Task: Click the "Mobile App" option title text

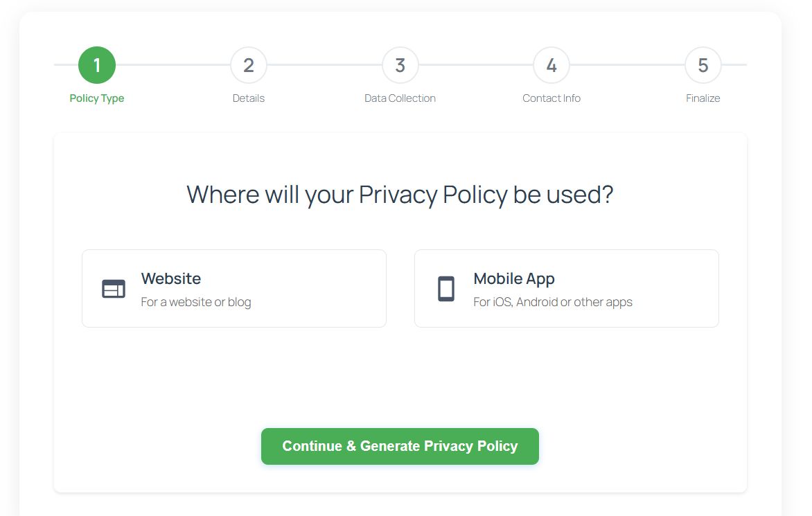Action: [514, 278]
